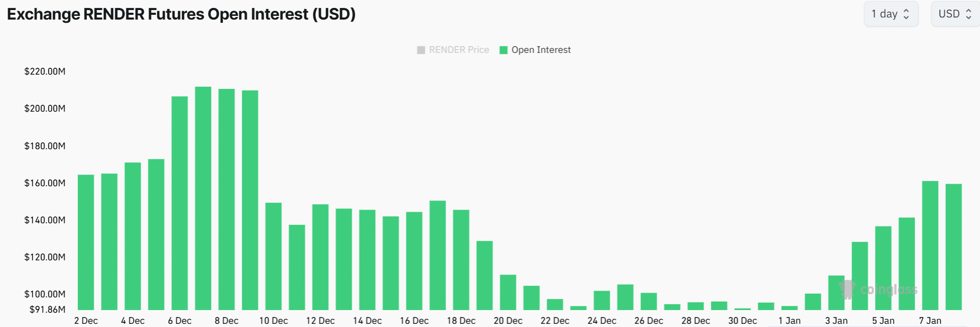Click the $220.00M y-axis label
The image size is (980, 327).
click(45, 71)
